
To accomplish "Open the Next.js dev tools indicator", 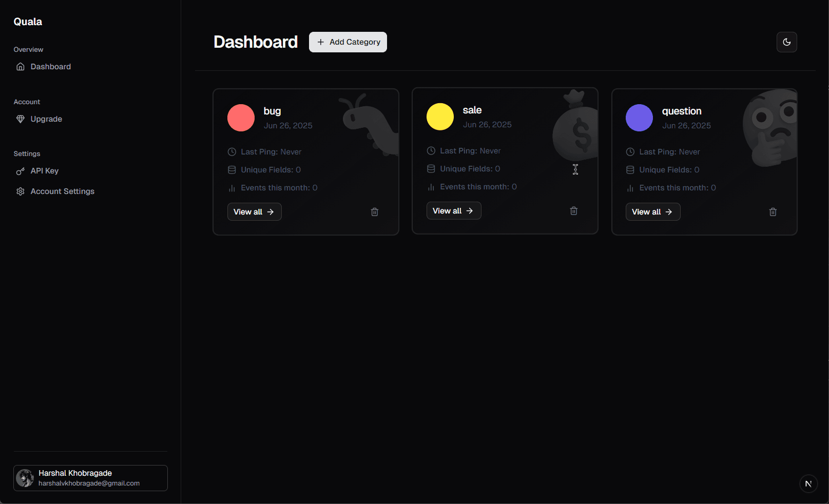I will (x=808, y=483).
